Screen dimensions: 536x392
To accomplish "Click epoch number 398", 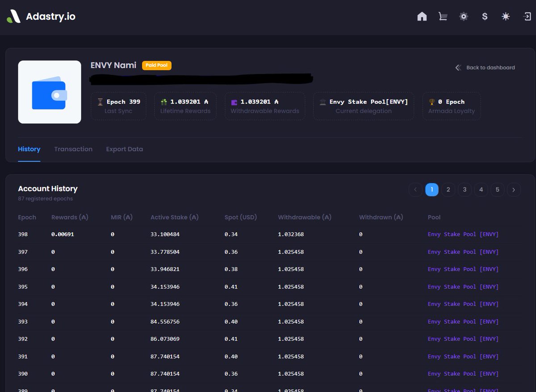I will click(x=23, y=234).
